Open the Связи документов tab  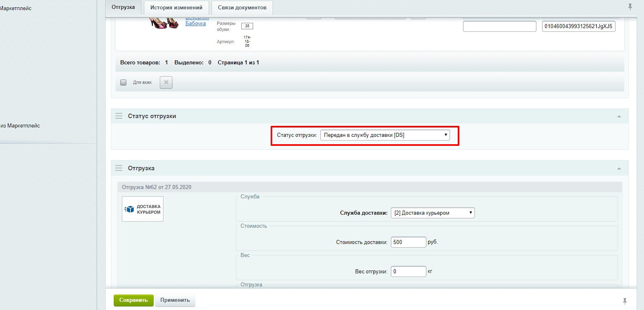click(242, 7)
